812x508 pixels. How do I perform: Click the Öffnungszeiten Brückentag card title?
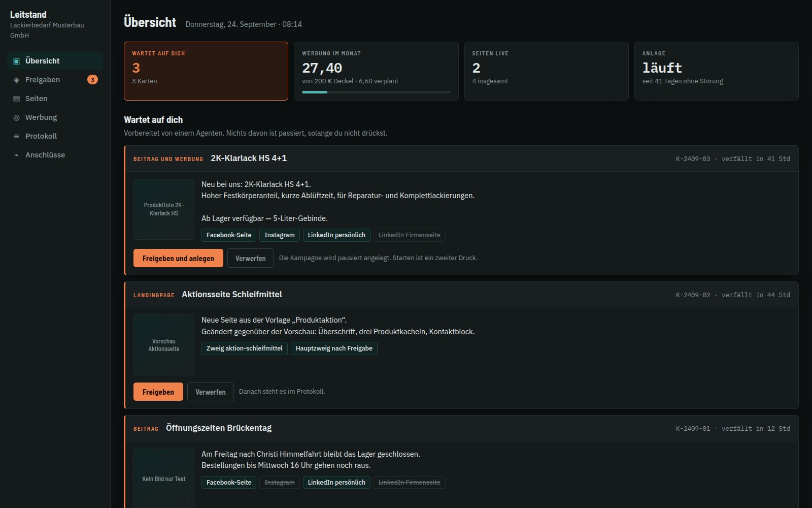(x=219, y=428)
